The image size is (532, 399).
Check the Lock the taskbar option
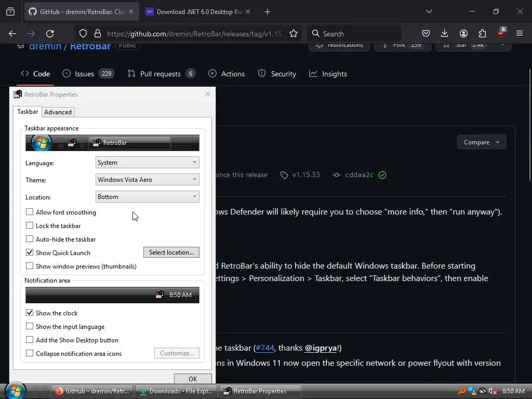30,225
